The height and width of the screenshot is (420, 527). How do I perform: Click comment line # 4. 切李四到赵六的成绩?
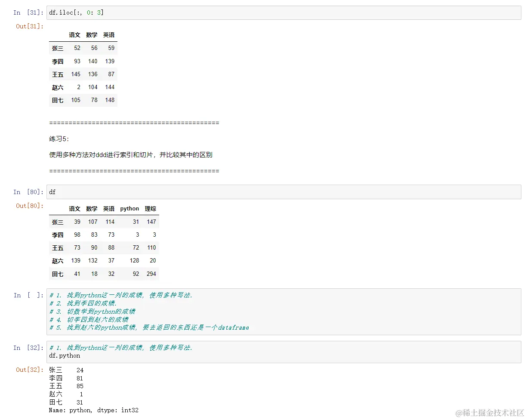tap(89, 320)
